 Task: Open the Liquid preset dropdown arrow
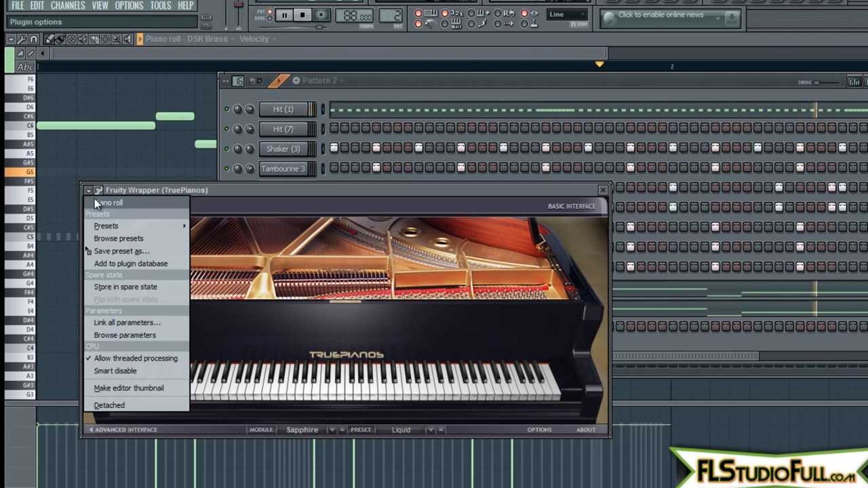tap(431, 430)
